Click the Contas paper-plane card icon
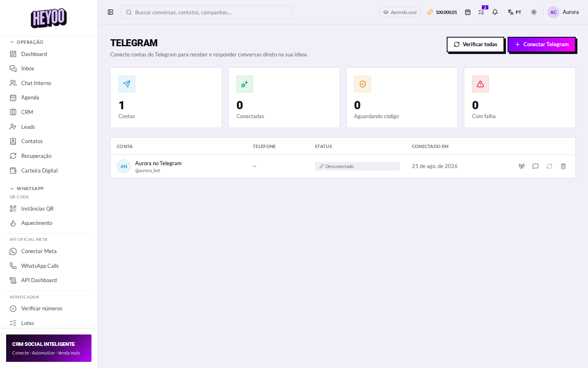This screenshot has width=588, height=368. coord(127,84)
